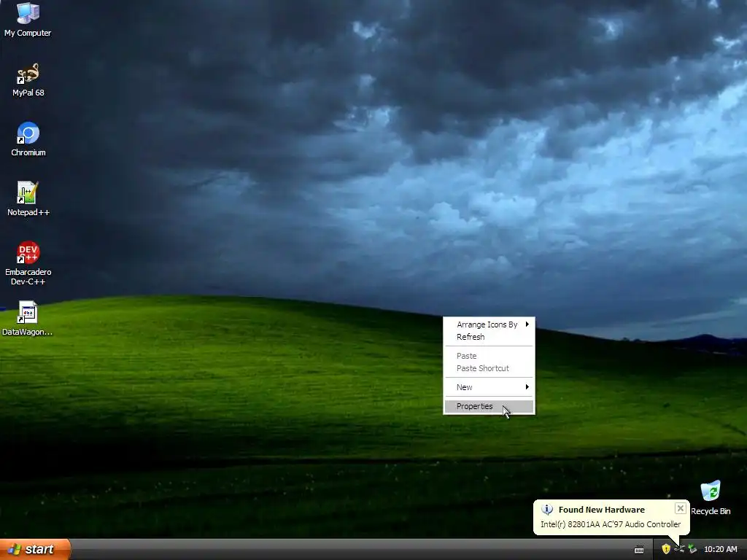Select the Recycle Bin icon
The height and width of the screenshot is (560, 747).
pyautogui.click(x=711, y=498)
